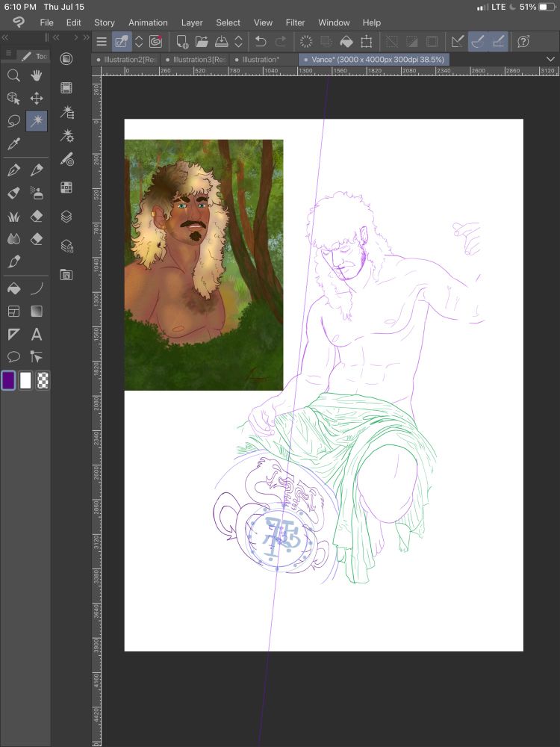Open the Quick Access palette icon
The width and height of the screenshot is (560, 747).
tap(66, 59)
